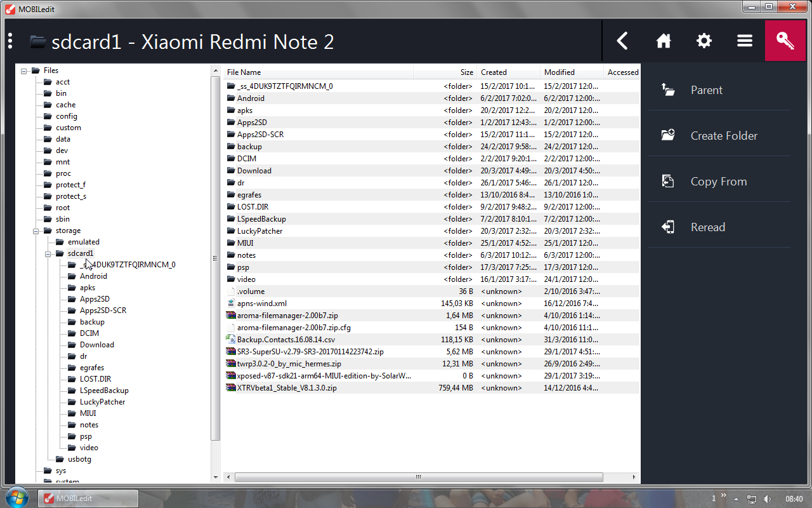Open the three-dot vertical menu
The width and height of the screenshot is (812, 508).
point(10,41)
